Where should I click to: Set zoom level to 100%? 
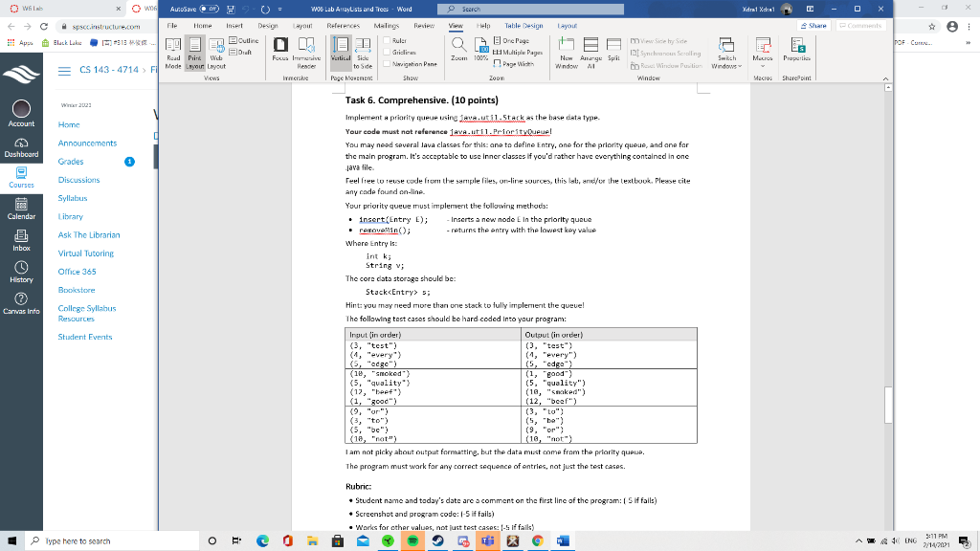[x=481, y=49]
